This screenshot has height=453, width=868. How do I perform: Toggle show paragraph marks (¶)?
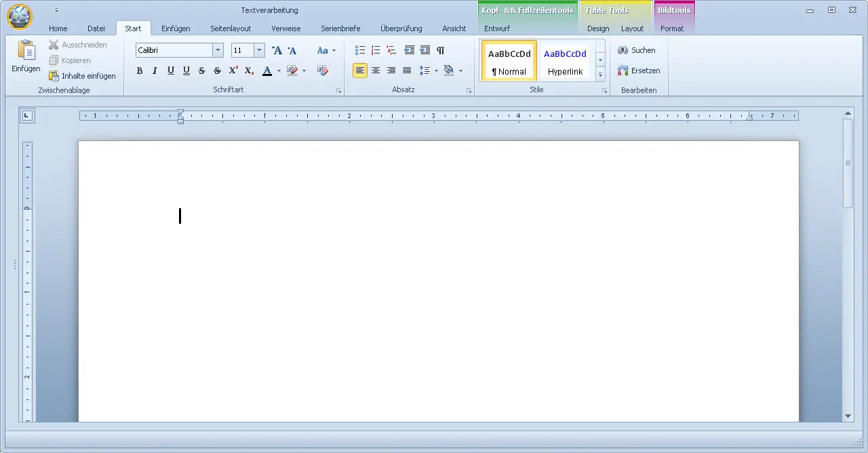click(x=441, y=50)
